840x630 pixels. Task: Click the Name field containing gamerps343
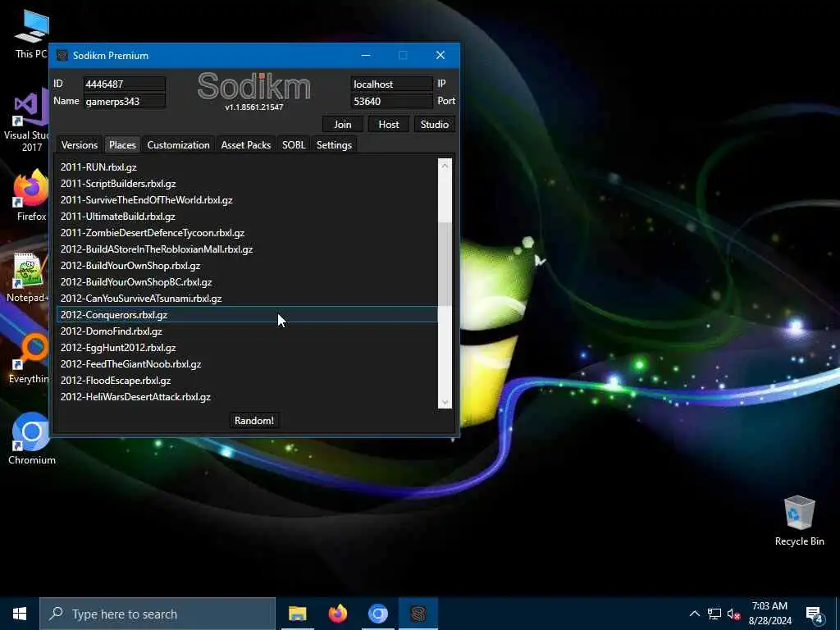(x=125, y=101)
